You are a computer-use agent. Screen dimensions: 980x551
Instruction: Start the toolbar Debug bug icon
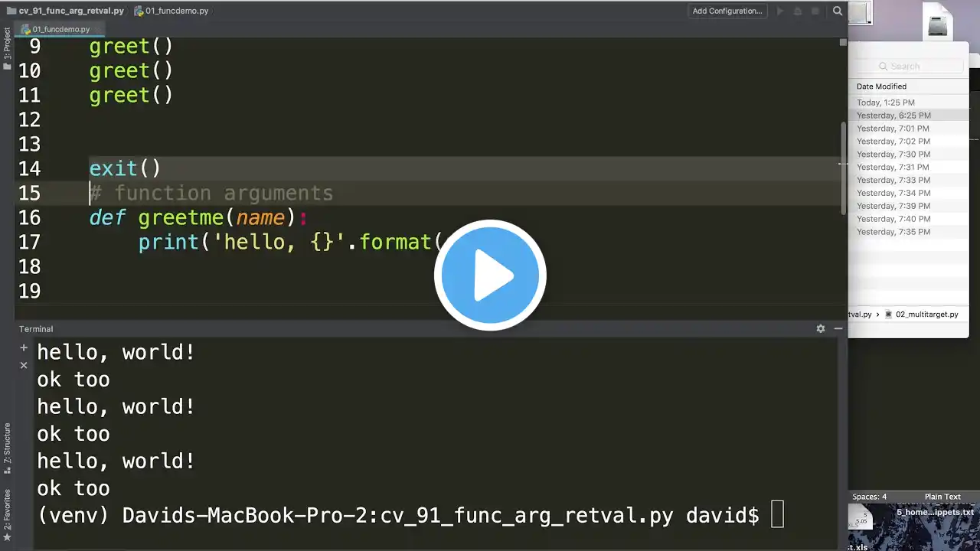pos(798,11)
